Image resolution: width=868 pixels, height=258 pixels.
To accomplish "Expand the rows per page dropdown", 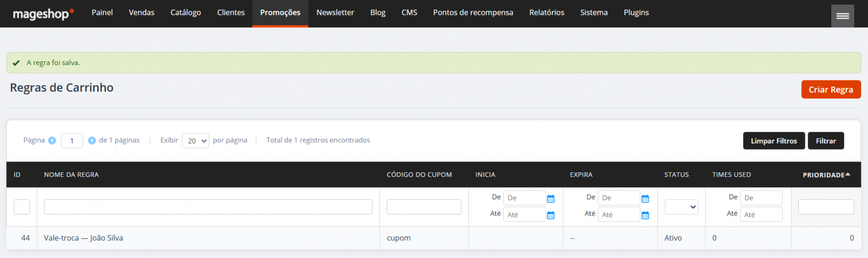I will click(195, 141).
